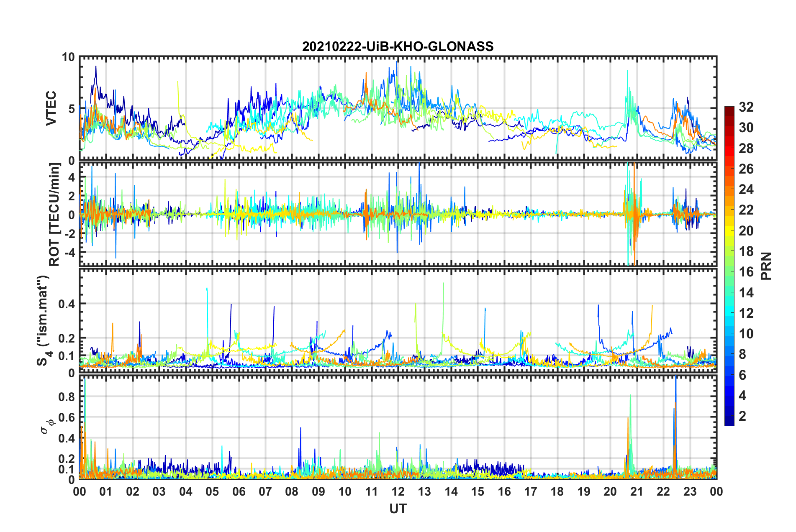Viewport: 796px width, 532px height.
Task: Click the green S4 spike before 14 UT
Action: (443, 309)
